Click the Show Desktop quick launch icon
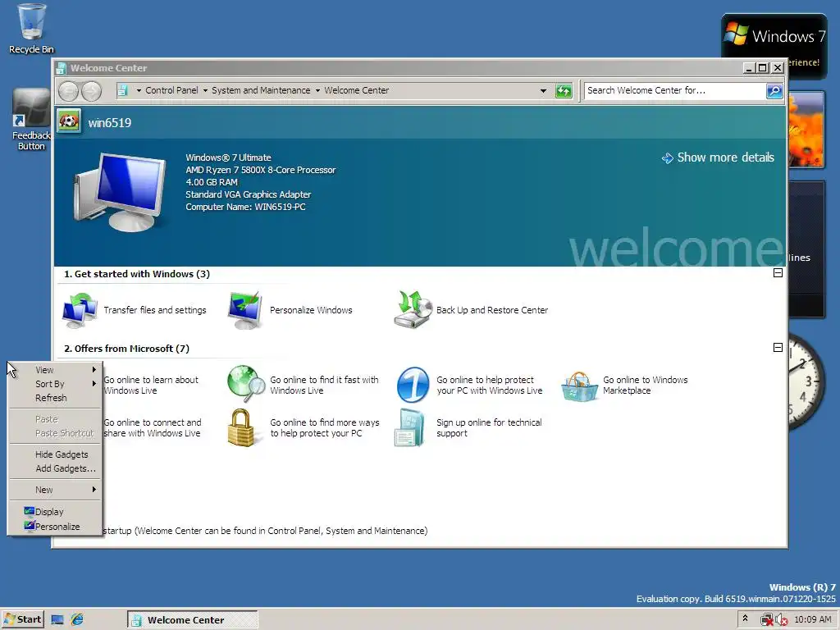Image resolution: width=840 pixels, height=630 pixels. pyautogui.click(x=57, y=620)
